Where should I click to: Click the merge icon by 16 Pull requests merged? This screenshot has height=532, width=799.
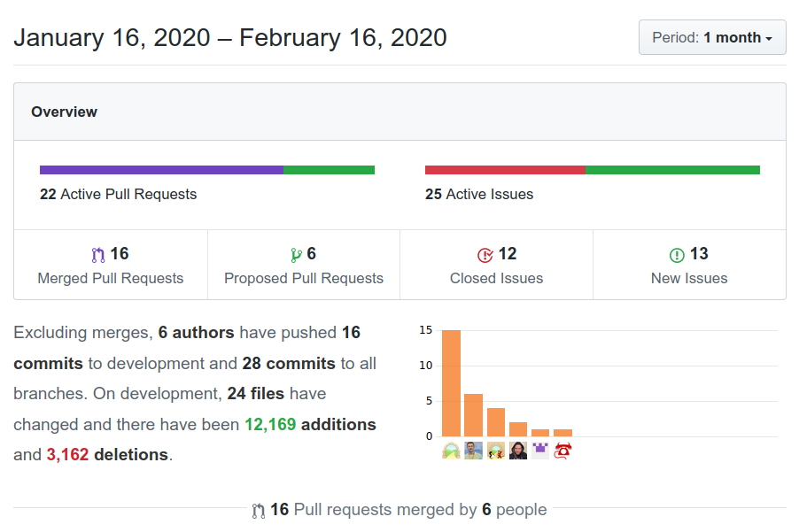(259, 511)
